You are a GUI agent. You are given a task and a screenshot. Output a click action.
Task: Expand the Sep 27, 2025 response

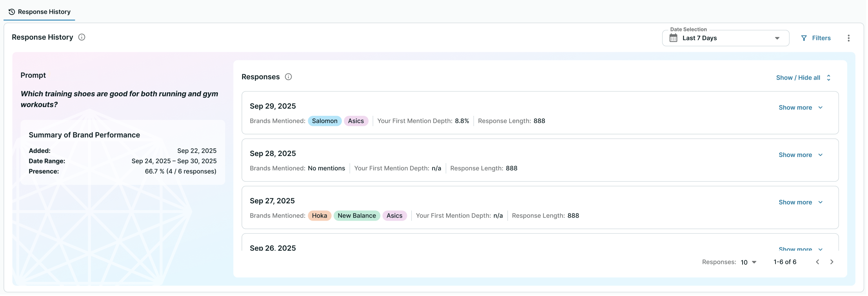(800, 202)
